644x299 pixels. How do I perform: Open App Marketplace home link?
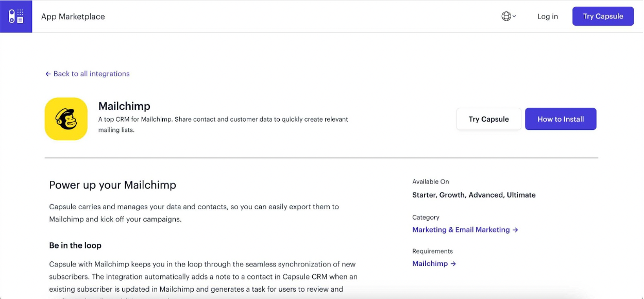73,16
